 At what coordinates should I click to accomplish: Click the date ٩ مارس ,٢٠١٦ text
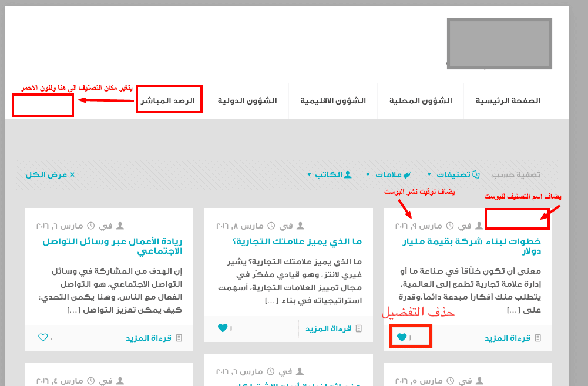(x=418, y=226)
